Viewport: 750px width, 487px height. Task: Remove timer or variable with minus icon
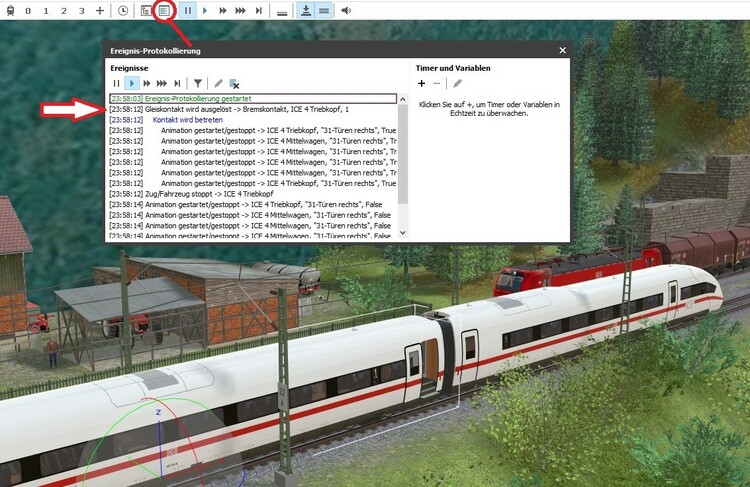click(x=436, y=83)
